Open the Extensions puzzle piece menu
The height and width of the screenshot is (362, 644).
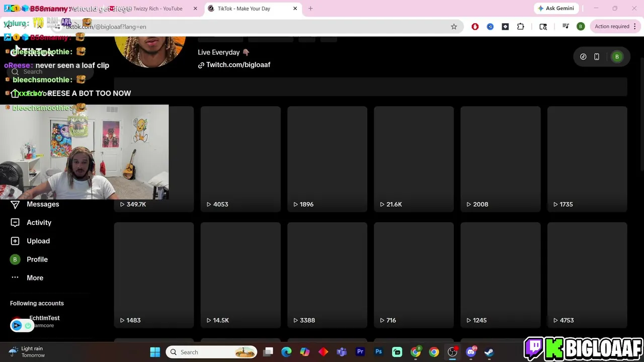tap(521, 27)
